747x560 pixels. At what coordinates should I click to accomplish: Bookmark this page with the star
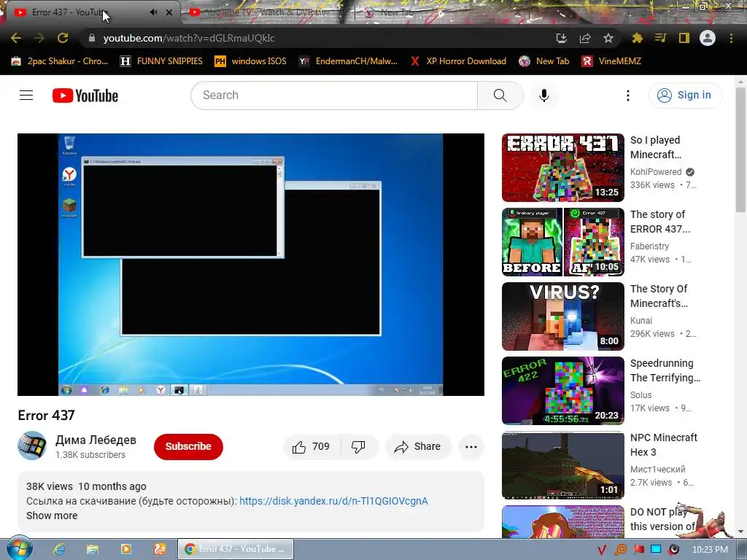point(608,38)
